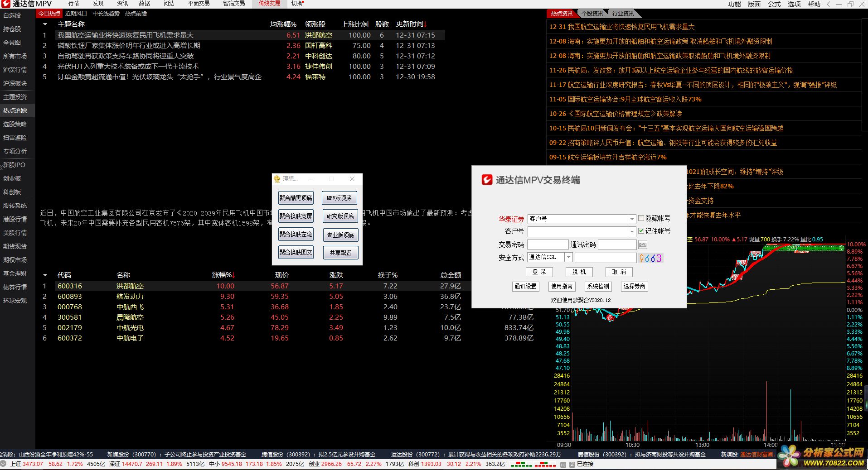Click the 使用指南 button
868x470 pixels.
562,286
